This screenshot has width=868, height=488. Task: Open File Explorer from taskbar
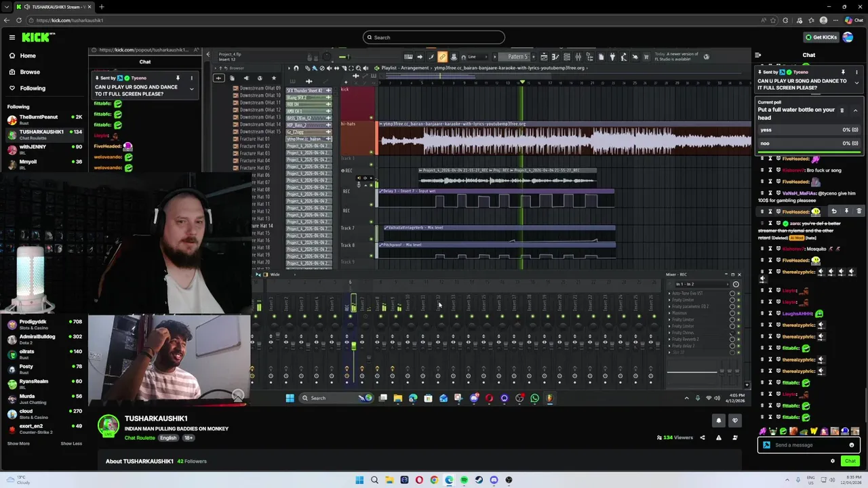[x=389, y=480]
